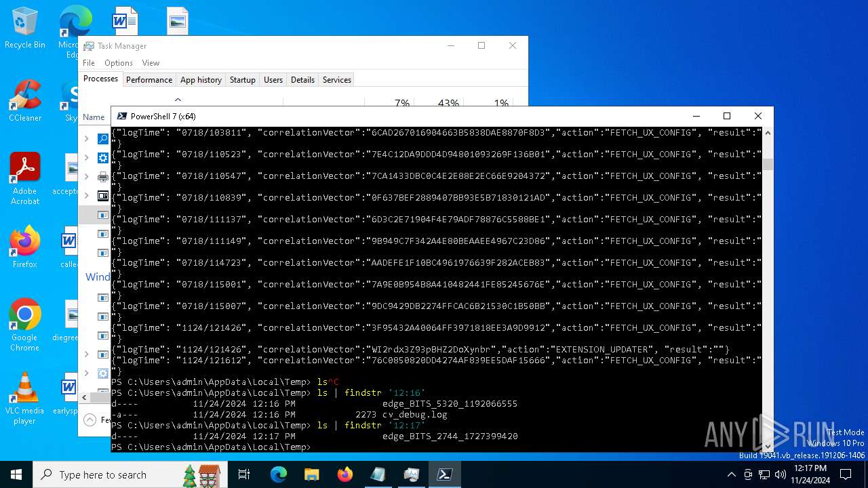Open the View menu in Task Manager
The height and width of the screenshot is (488, 868).
[x=151, y=63]
